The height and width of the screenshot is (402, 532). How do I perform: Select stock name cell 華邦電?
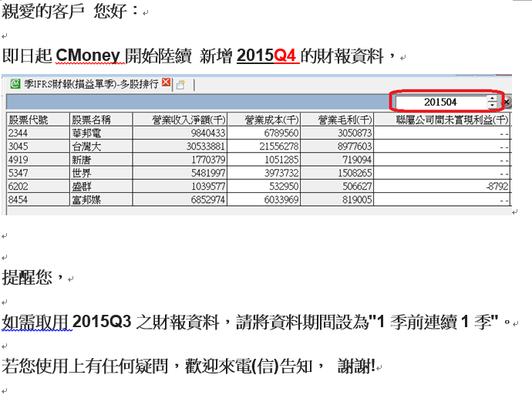pos(101,133)
